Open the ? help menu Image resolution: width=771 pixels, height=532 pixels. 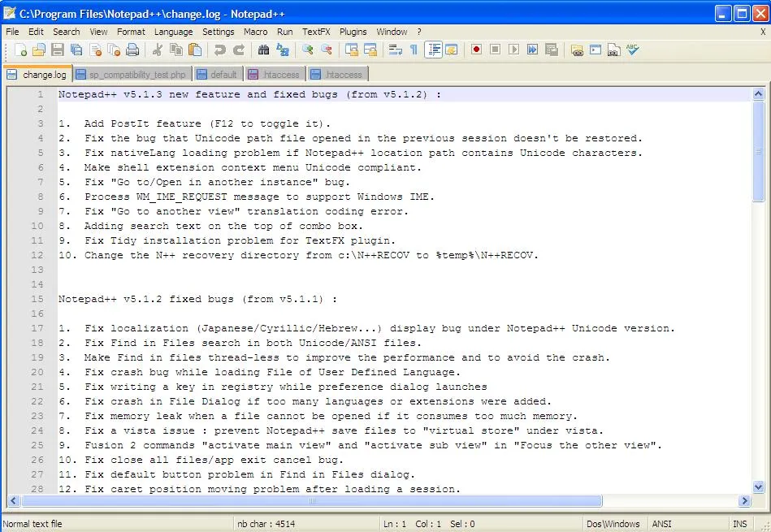pos(419,32)
